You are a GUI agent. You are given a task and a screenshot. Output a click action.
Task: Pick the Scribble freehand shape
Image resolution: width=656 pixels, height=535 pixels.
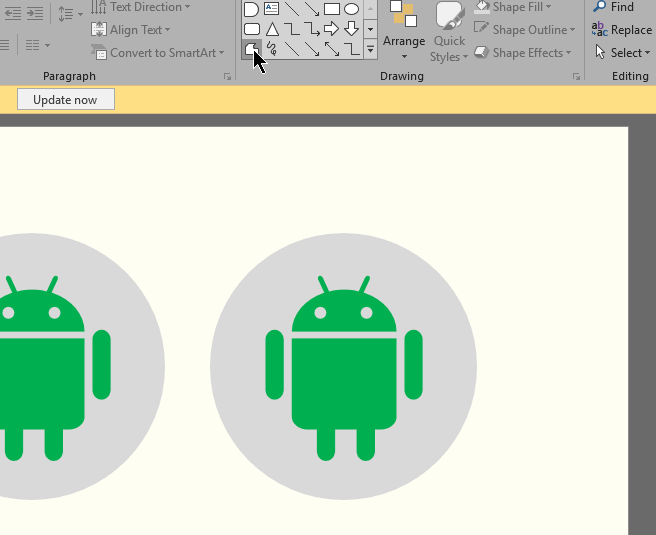click(x=272, y=49)
